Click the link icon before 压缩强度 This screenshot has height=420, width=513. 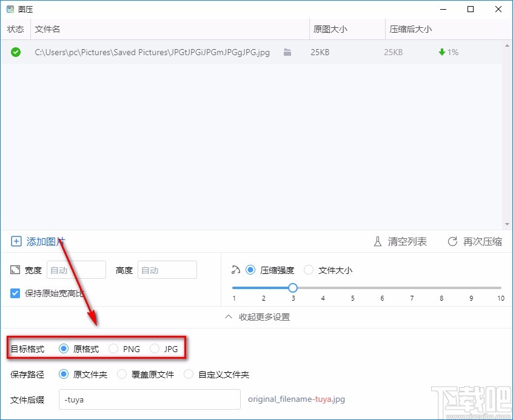pos(236,270)
